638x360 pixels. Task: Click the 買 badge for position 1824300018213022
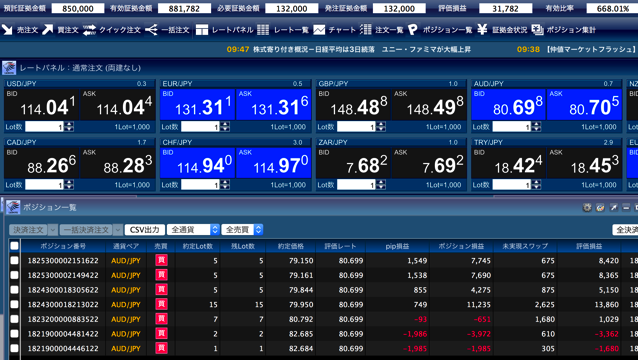pyautogui.click(x=161, y=304)
